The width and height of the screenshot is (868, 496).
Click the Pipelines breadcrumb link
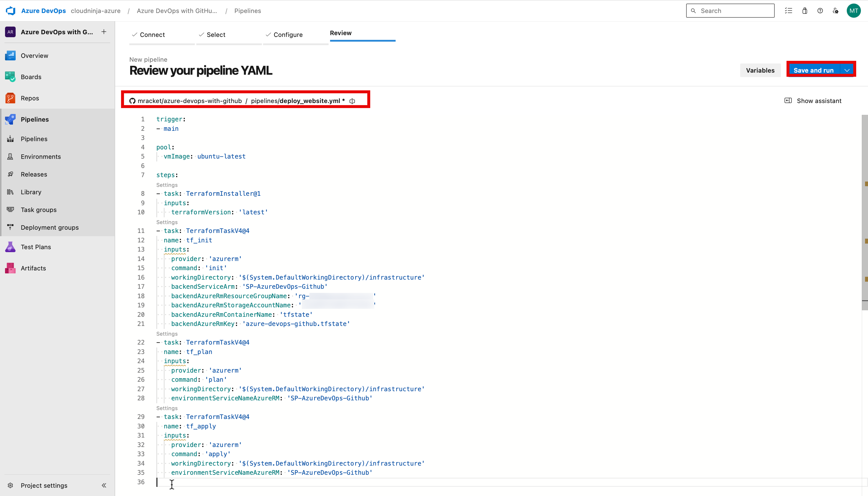pyautogui.click(x=248, y=11)
